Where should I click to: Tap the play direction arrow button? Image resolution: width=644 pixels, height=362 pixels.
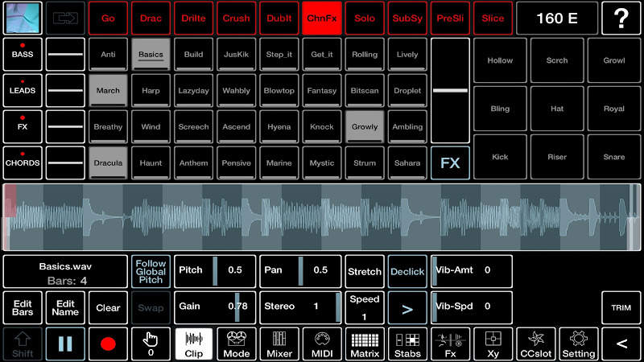[407, 308]
